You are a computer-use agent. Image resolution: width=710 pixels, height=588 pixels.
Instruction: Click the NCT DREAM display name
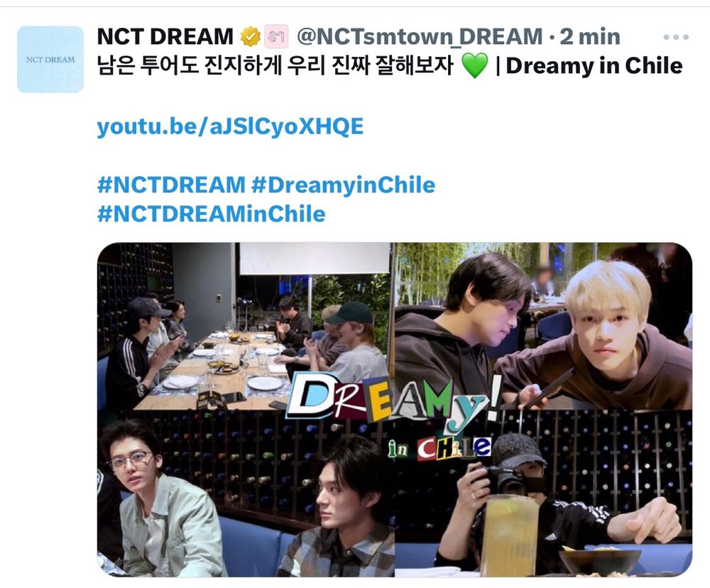pos(165,37)
